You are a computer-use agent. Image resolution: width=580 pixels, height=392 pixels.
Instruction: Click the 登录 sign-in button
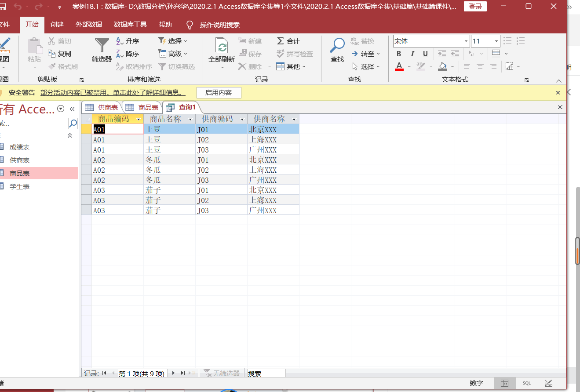point(475,7)
